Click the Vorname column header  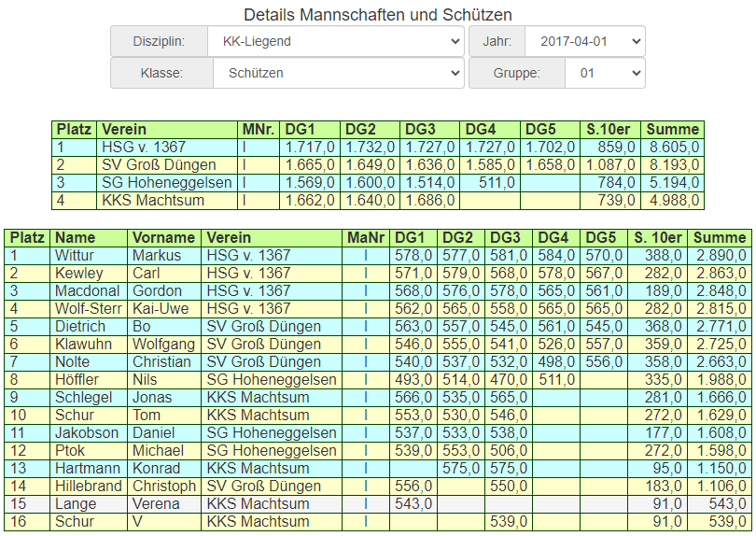tap(164, 238)
